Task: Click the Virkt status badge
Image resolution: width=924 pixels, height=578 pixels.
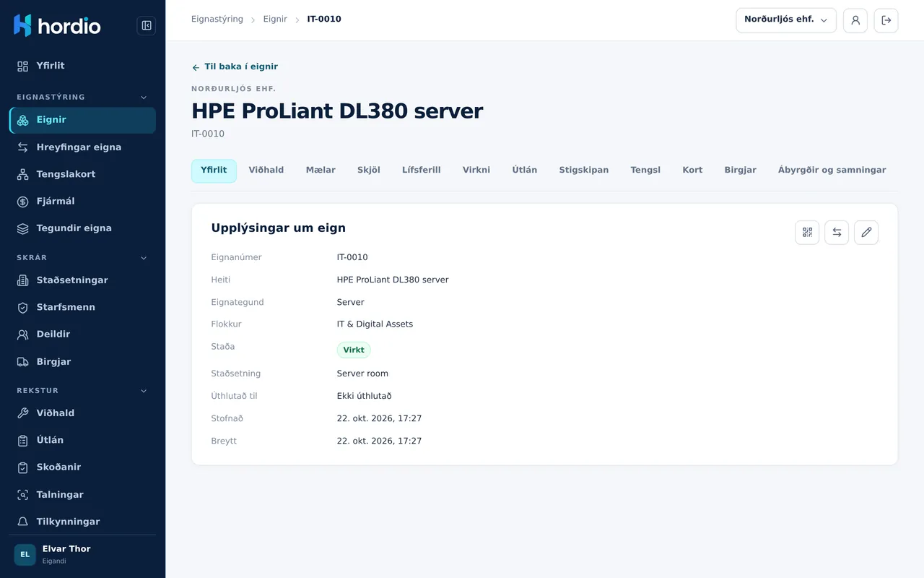Action: tap(354, 350)
